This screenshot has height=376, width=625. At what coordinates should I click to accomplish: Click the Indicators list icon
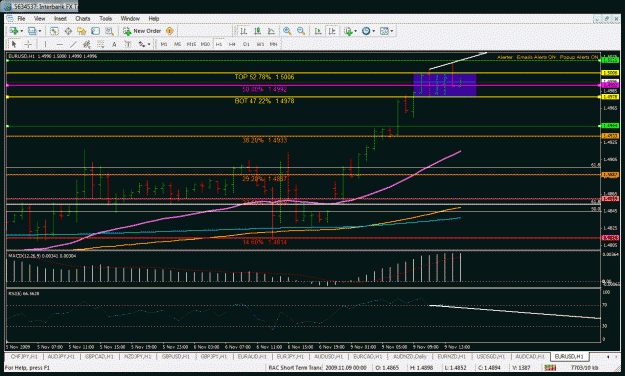(x=348, y=31)
